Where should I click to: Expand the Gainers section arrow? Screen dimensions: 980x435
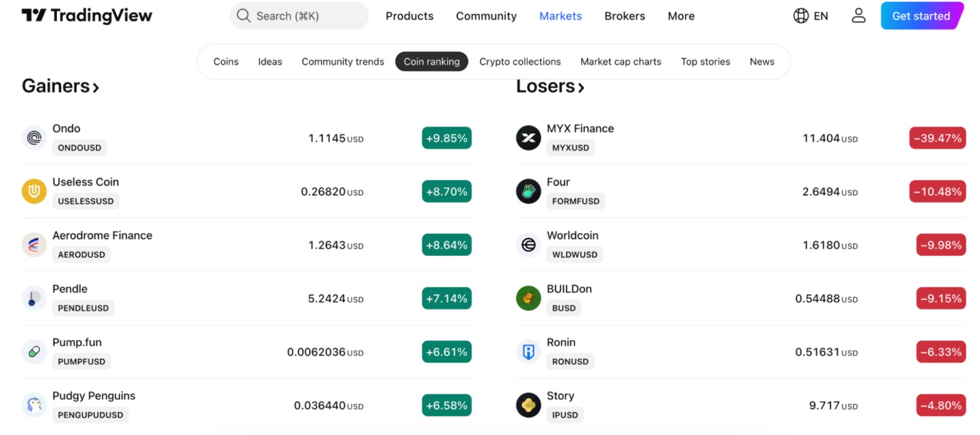pyautogui.click(x=96, y=87)
